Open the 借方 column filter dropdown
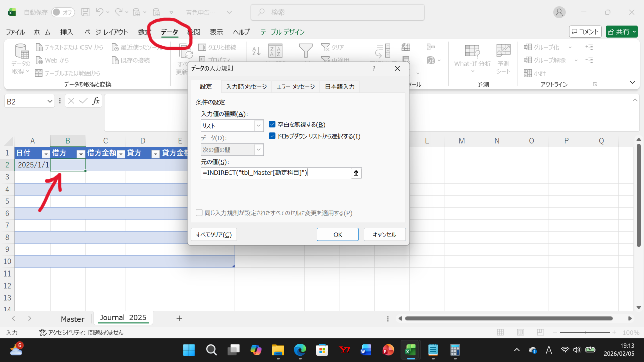Image resolution: width=644 pixels, height=362 pixels. [x=82, y=153]
